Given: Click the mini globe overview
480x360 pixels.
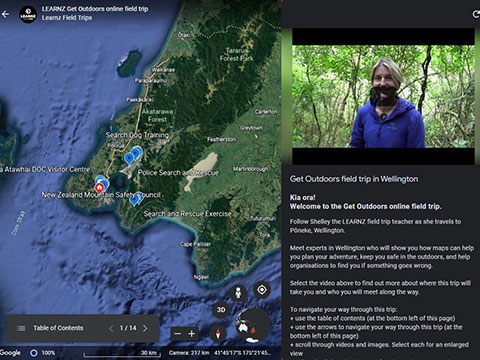Looking at the screenshot, I should point(252,325).
